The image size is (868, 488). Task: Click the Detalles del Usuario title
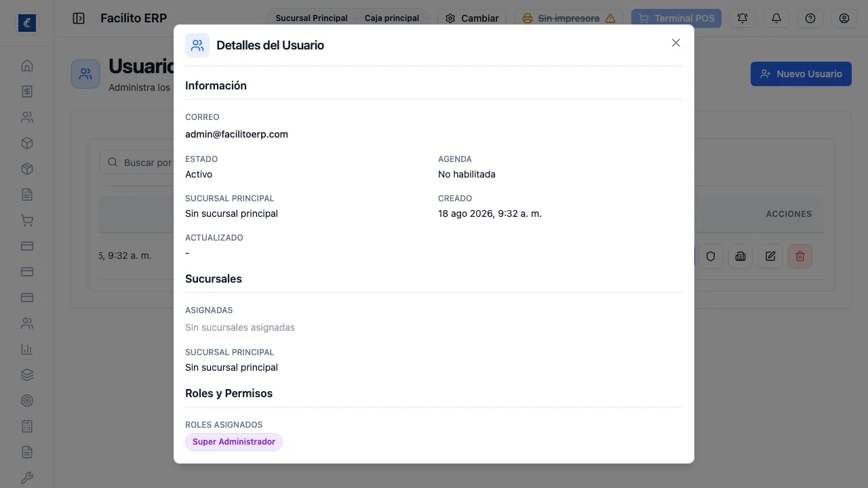click(x=270, y=45)
